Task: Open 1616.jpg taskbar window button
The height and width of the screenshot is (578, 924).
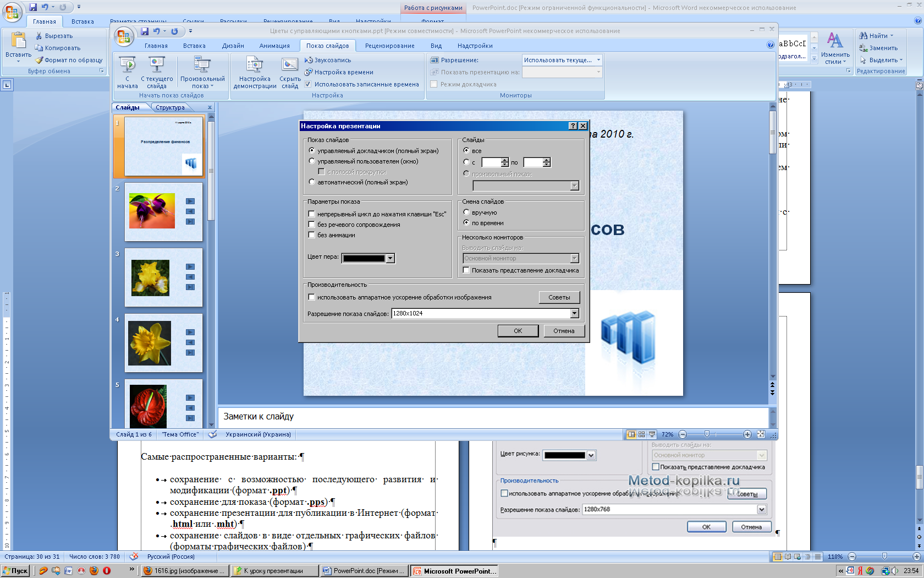Action: (x=185, y=571)
